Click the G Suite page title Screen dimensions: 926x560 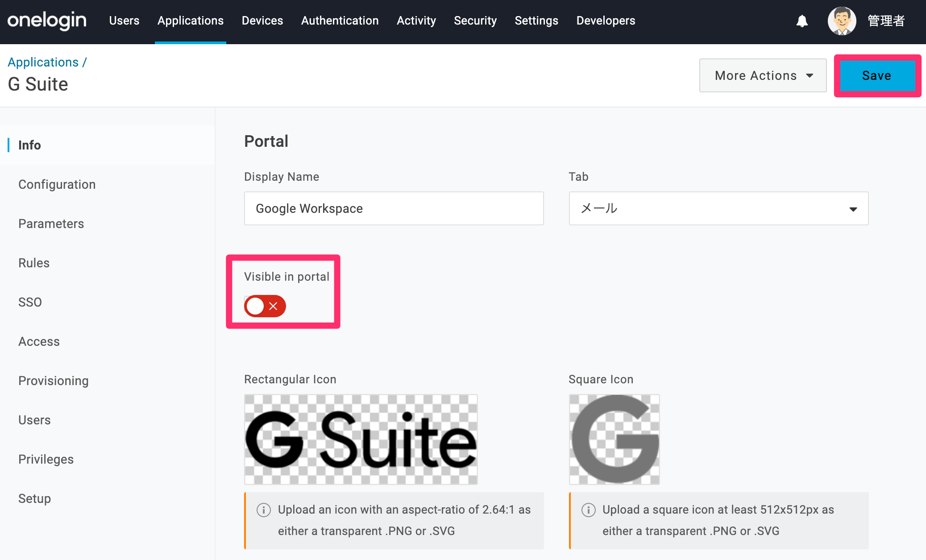point(38,84)
